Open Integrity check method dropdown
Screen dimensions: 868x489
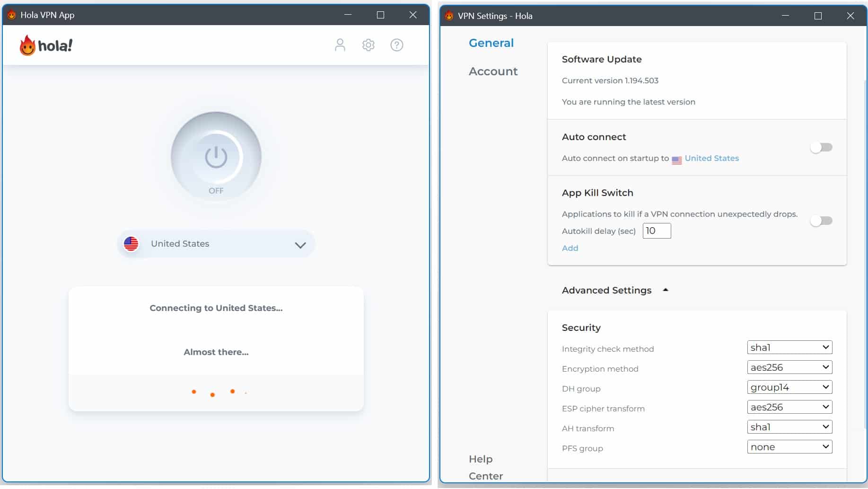(789, 347)
